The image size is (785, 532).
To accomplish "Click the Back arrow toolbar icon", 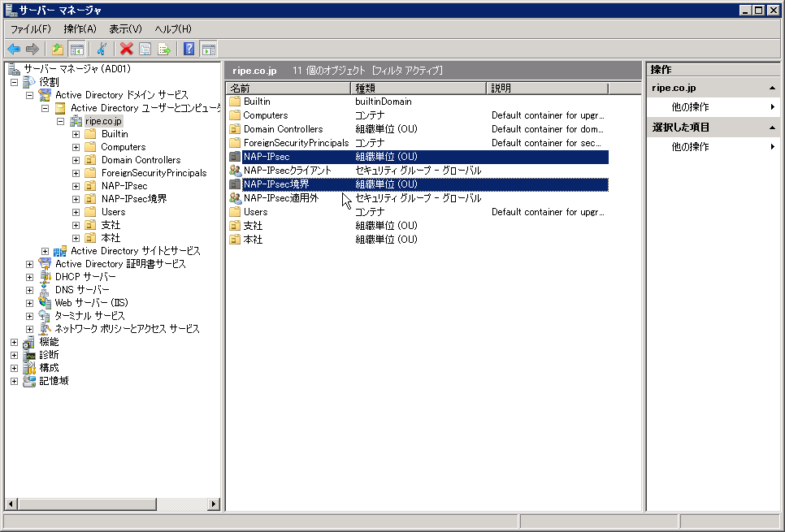I will click(x=14, y=49).
